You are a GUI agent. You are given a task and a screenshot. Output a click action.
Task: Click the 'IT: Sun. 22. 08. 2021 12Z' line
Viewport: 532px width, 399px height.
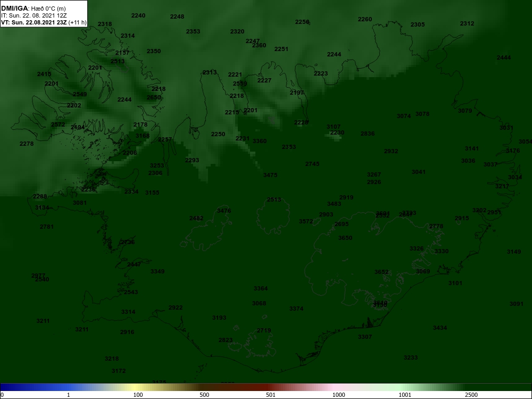[x=34, y=15]
